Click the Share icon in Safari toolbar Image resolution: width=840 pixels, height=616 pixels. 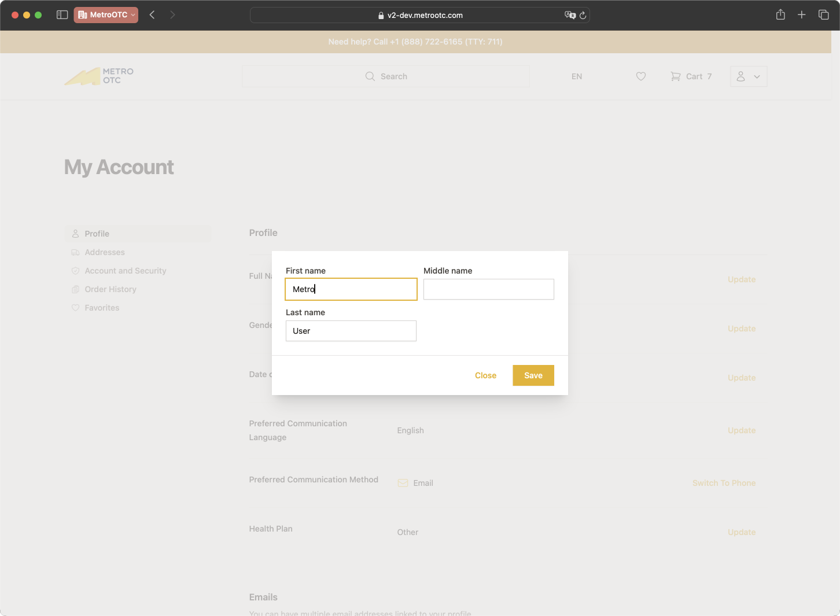(x=780, y=15)
